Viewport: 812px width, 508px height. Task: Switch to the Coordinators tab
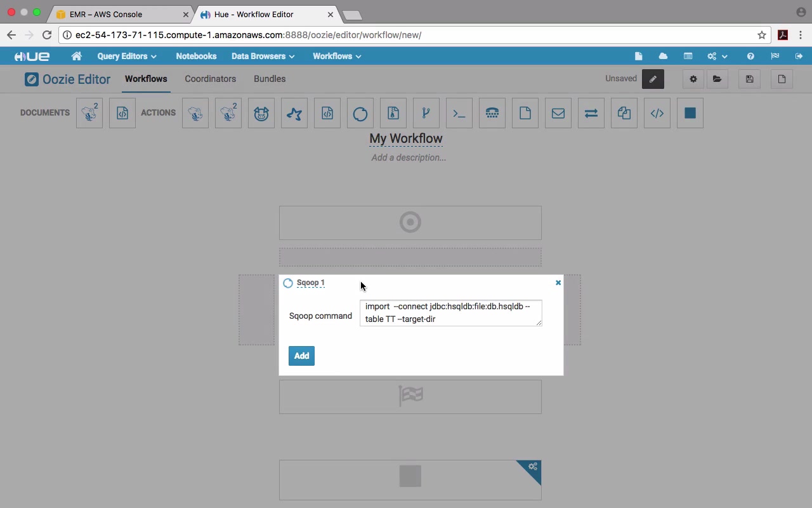(211, 79)
